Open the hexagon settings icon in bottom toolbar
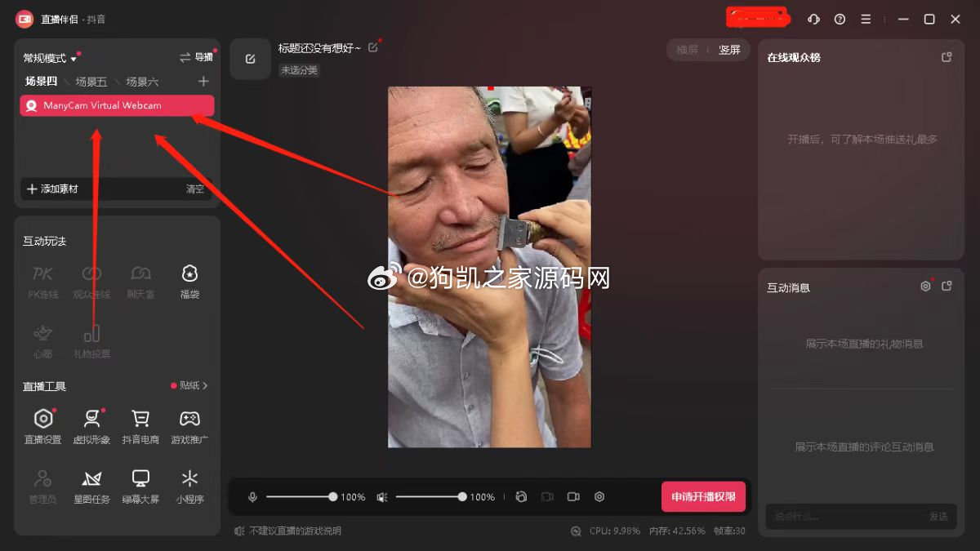The width and height of the screenshot is (980, 551). pos(599,496)
